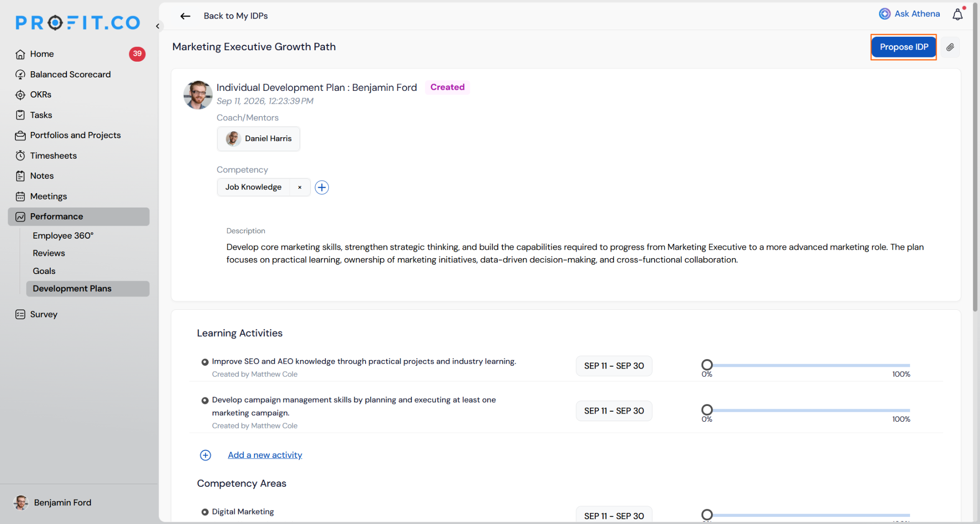
Task: Select the Digital Marketing bullet
Action: pyautogui.click(x=205, y=512)
